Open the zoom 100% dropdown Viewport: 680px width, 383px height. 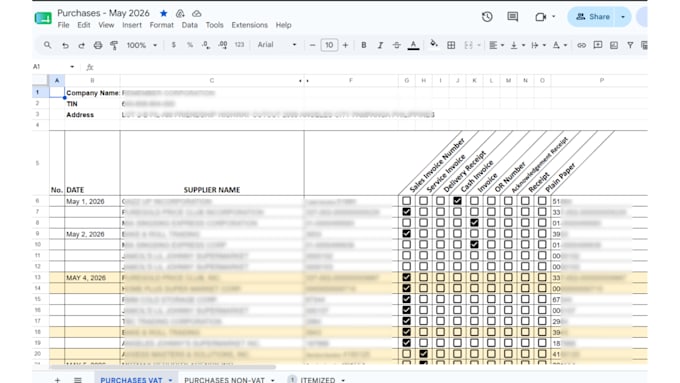pos(142,45)
